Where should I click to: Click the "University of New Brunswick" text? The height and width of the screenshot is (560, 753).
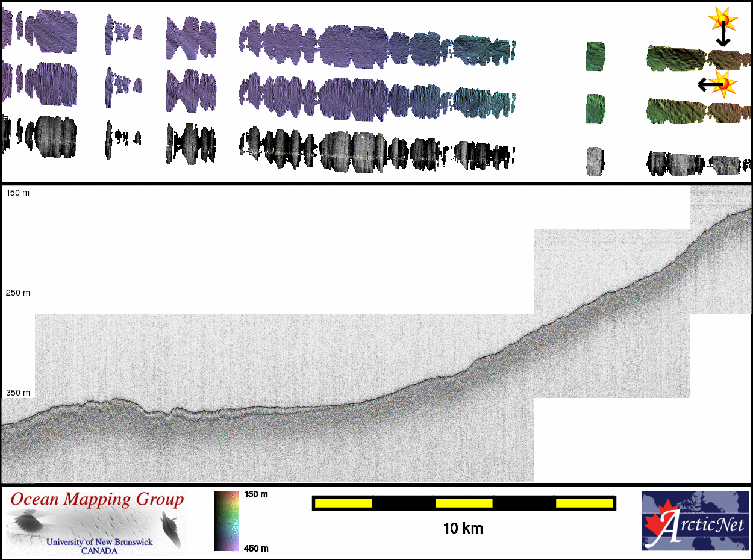click(x=99, y=542)
